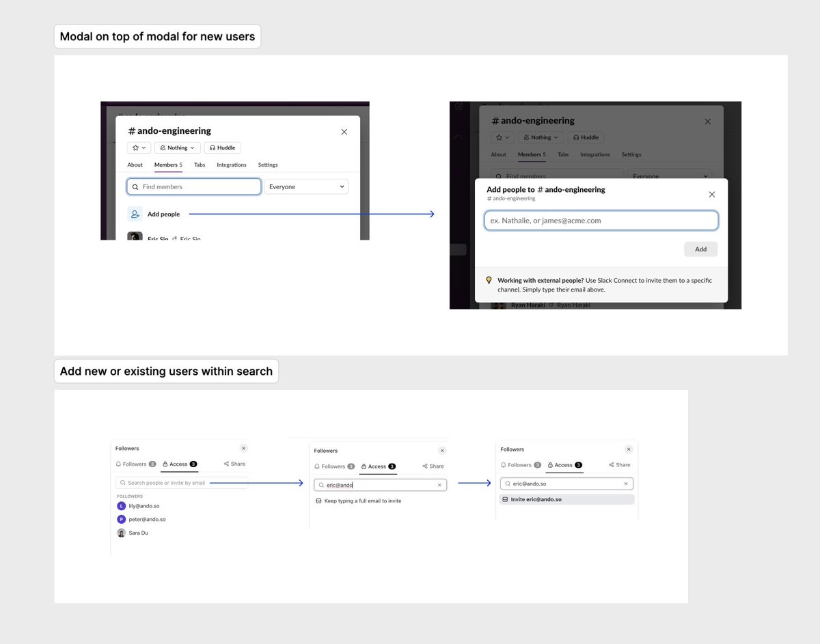
Task: Close the Add people to ando-engineering dialog
Action: click(x=712, y=195)
